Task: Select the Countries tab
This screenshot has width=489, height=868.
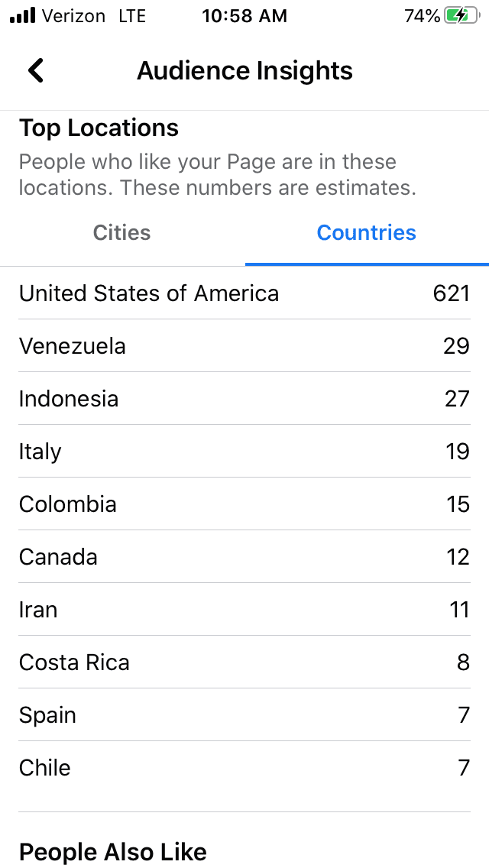Action: [367, 232]
